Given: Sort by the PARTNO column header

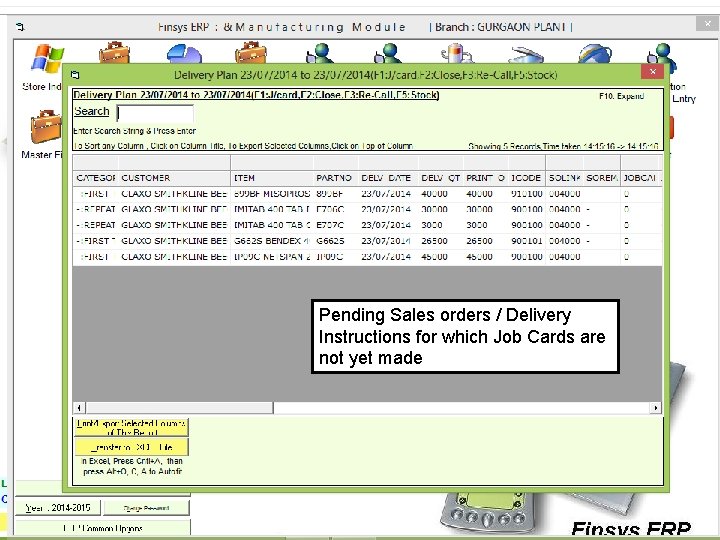Looking at the screenshot, I should coord(336,178).
